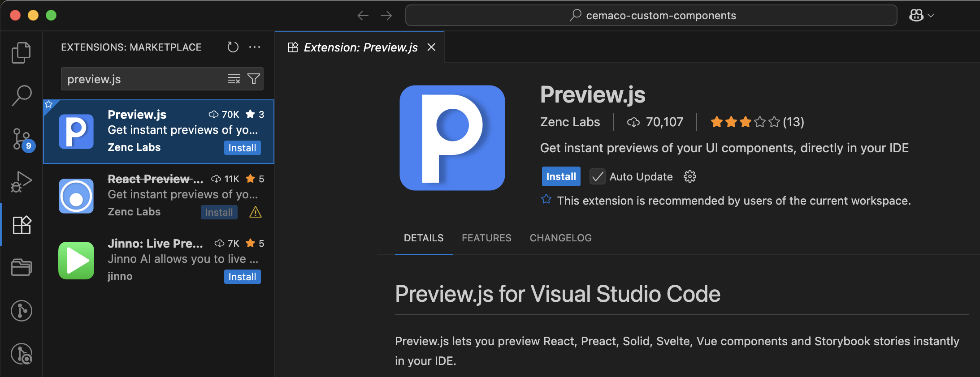Clear the extensions search results
This screenshot has height=377, width=980.
(x=234, y=79)
